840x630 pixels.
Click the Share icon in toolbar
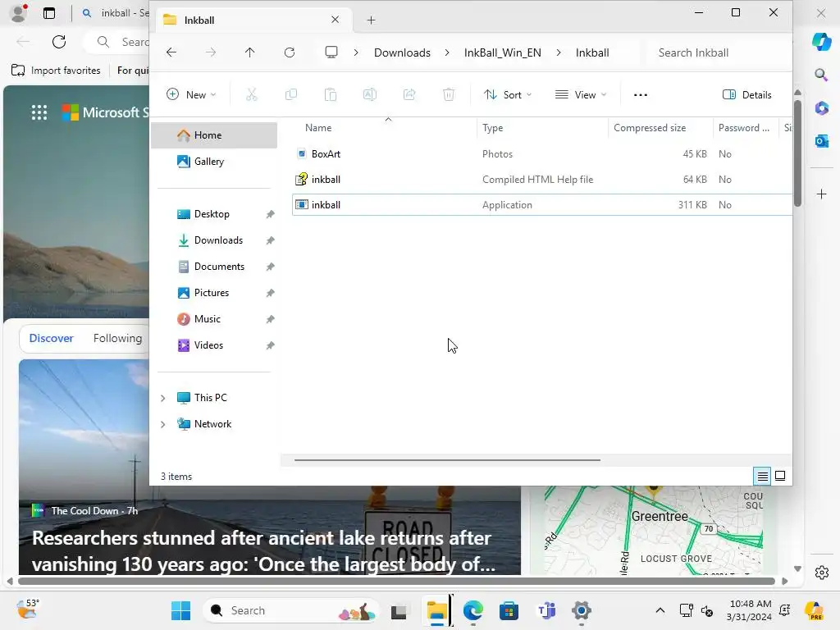click(409, 95)
